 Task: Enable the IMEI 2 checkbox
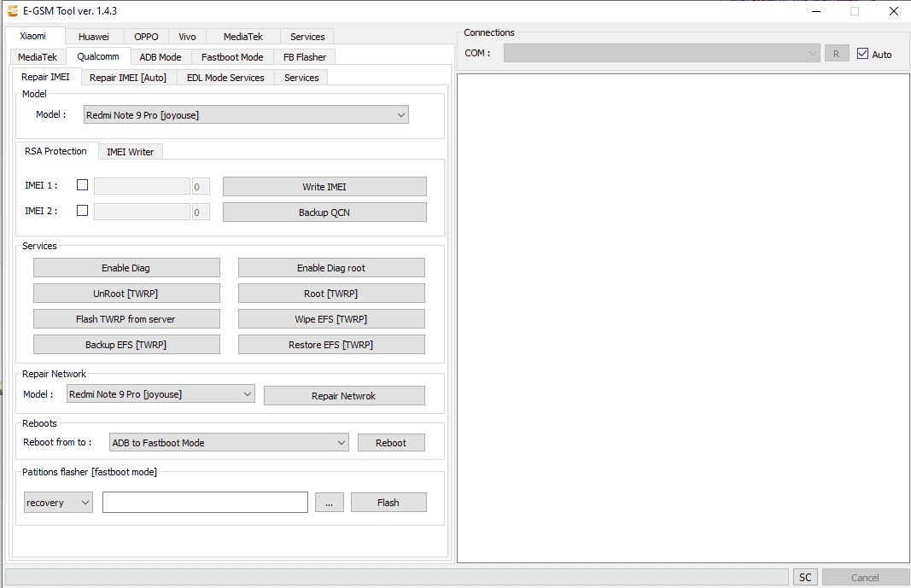(x=83, y=211)
